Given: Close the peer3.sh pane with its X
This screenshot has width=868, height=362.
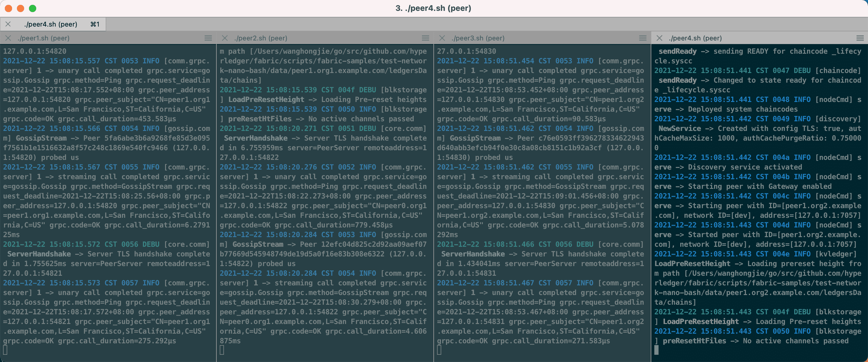Looking at the screenshot, I should pos(442,38).
